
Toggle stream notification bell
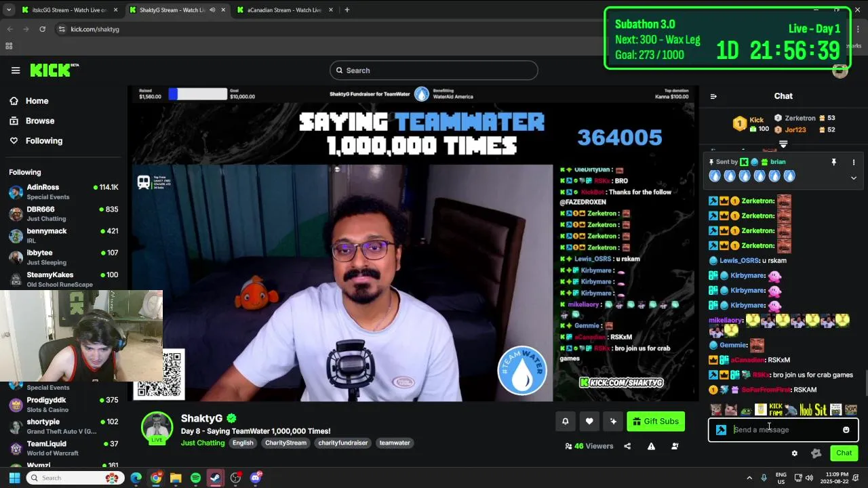tap(565, 422)
